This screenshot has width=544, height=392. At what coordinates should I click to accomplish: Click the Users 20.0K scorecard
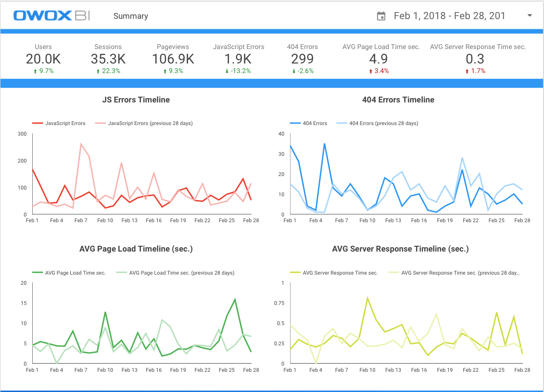point(43,59)
